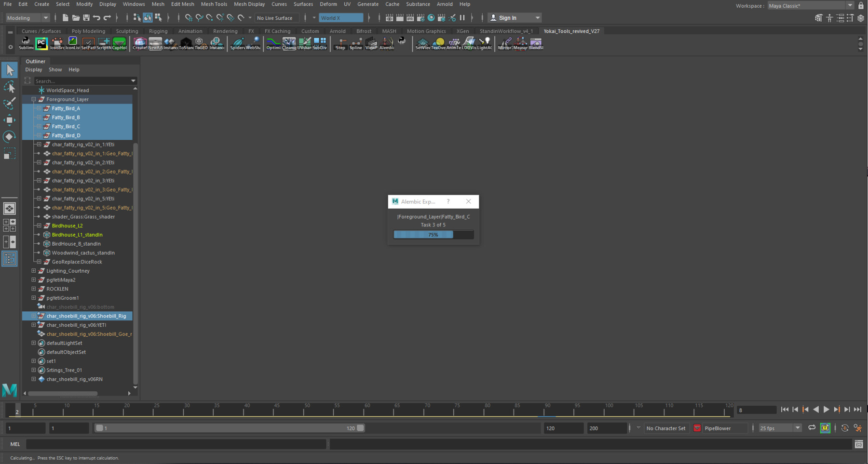Screen dimensions: 868x464
Task: Toggle auto keyframe mode
Action: click(825, 428)
